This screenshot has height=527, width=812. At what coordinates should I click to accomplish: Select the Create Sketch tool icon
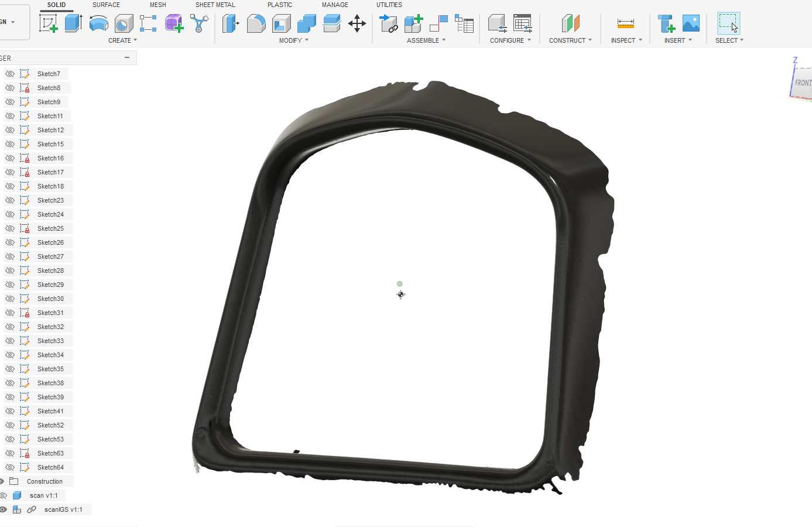[48, 23]
